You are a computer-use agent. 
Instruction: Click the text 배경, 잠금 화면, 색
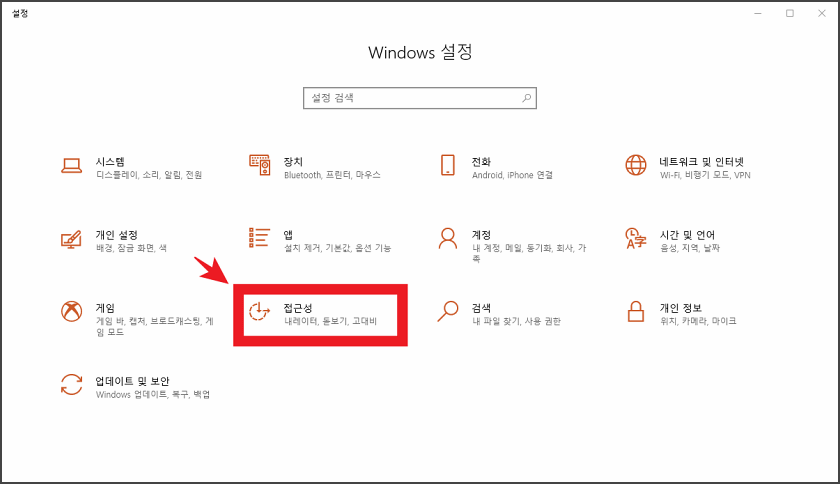[131, 248]
